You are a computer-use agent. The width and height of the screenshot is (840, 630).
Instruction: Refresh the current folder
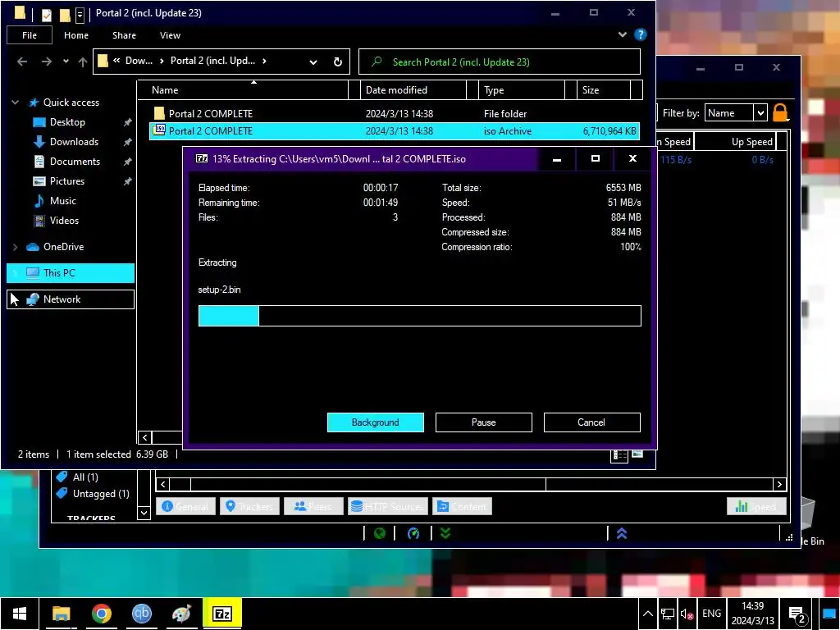(337, 62)
